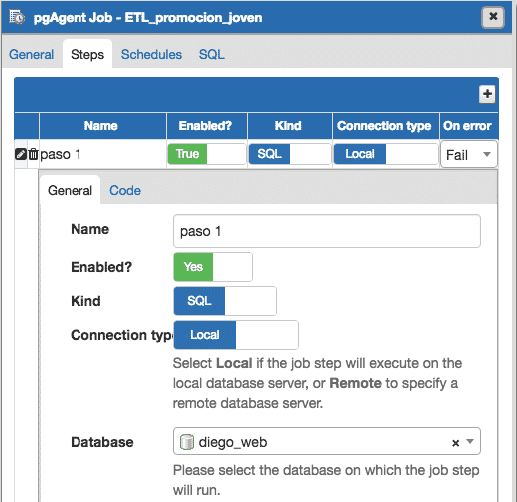
Task: Open the On error Fail dropdown
Action: (x=469, y=154)
